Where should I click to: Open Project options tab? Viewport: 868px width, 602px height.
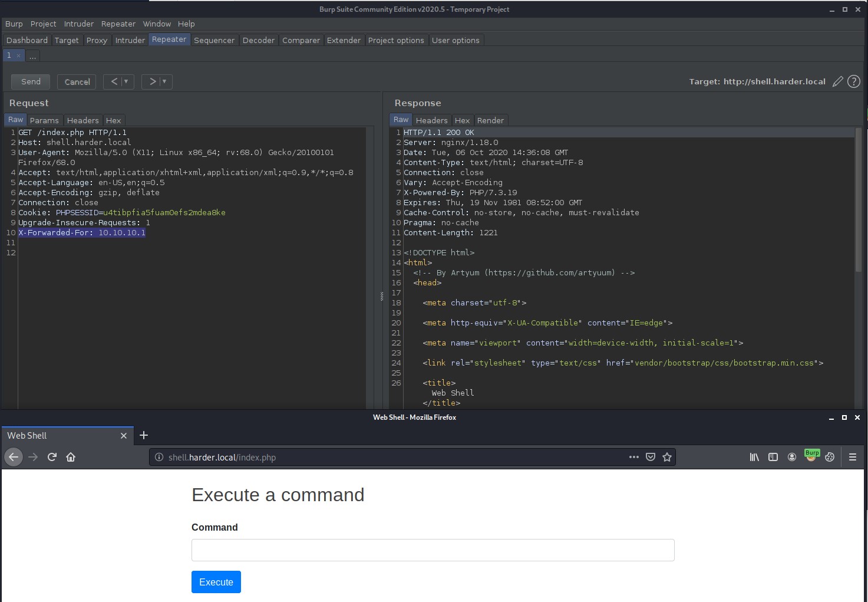coord(396,40)
